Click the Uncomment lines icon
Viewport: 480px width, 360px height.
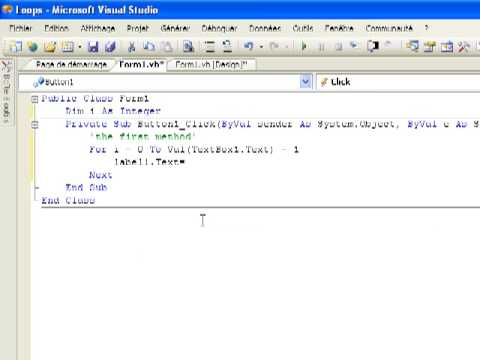coord(227,47)
